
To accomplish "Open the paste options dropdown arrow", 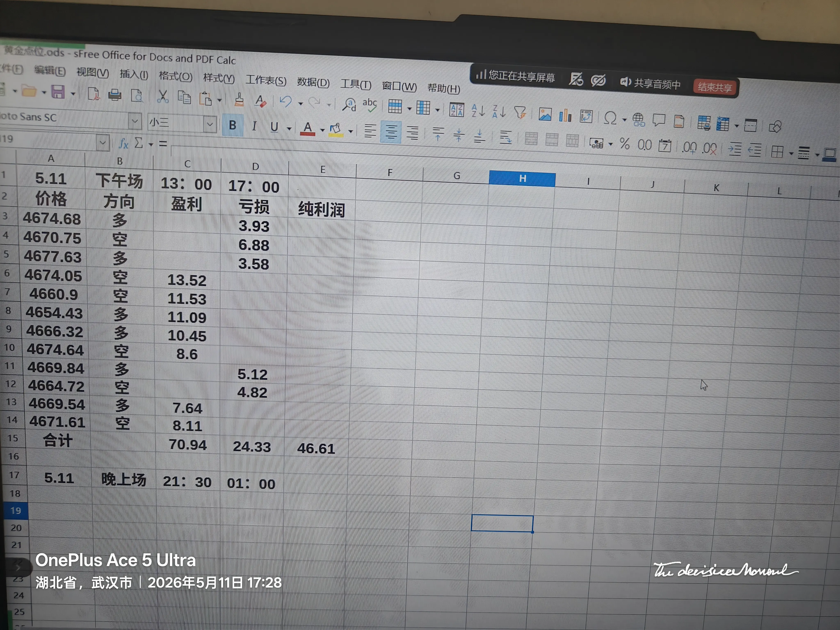I will (219, 100).
